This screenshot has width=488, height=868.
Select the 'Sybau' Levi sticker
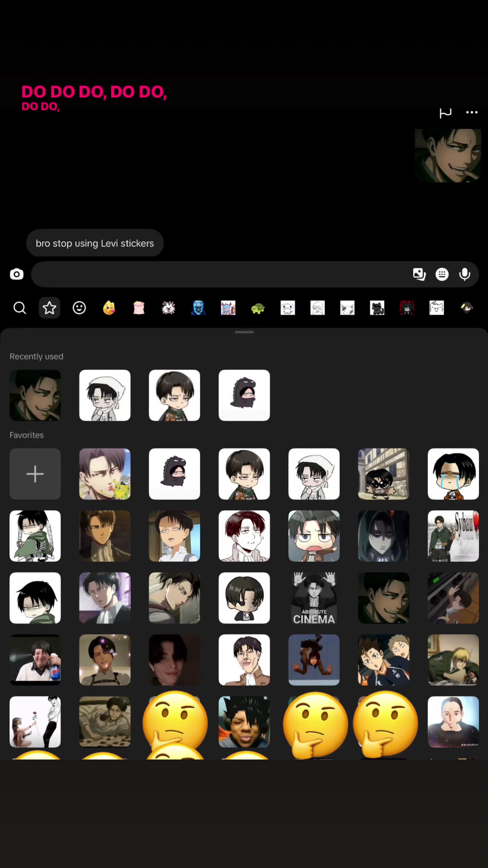(453, 536)
